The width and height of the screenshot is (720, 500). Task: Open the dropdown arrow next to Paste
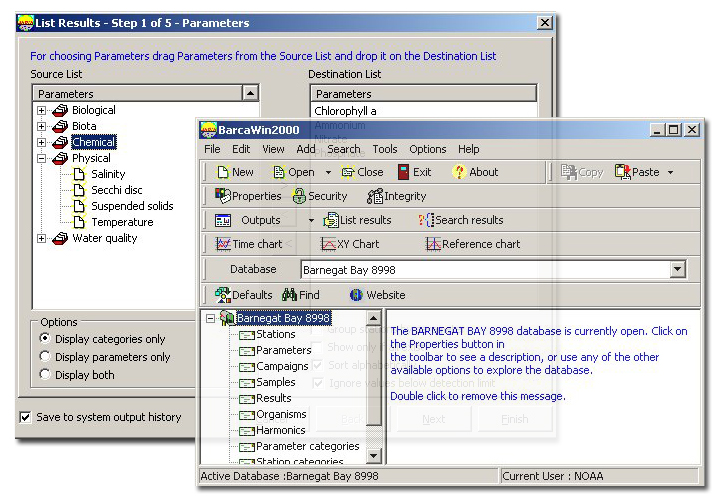pyautogui.click(x=670, y=173)
